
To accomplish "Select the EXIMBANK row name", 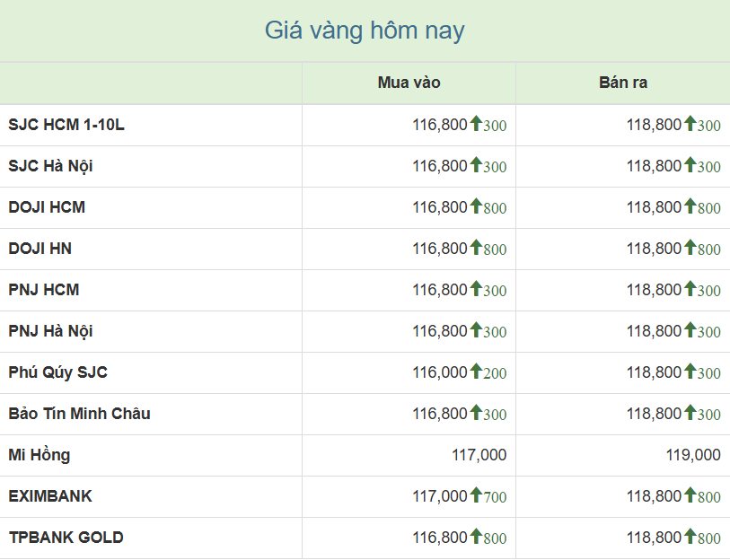I will (50, 496).
